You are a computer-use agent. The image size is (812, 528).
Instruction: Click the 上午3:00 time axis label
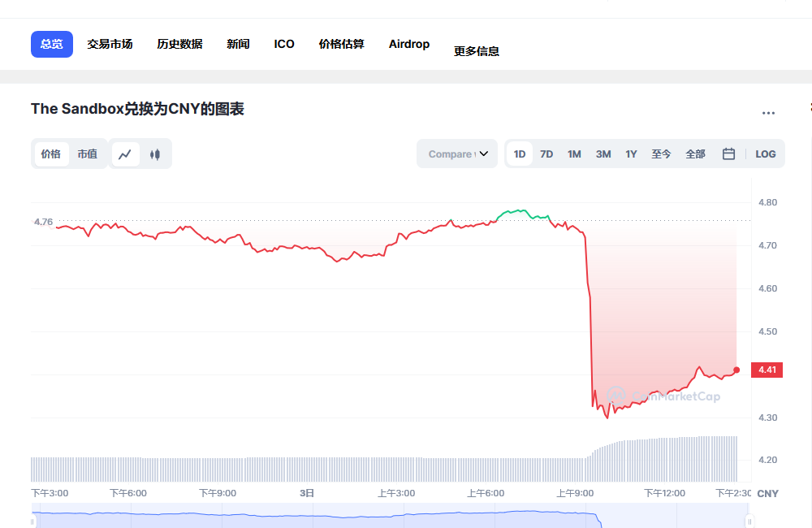click(x=396, y=493)
